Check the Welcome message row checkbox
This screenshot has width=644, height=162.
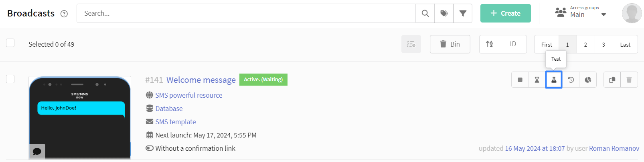click(x=10, y=79)
